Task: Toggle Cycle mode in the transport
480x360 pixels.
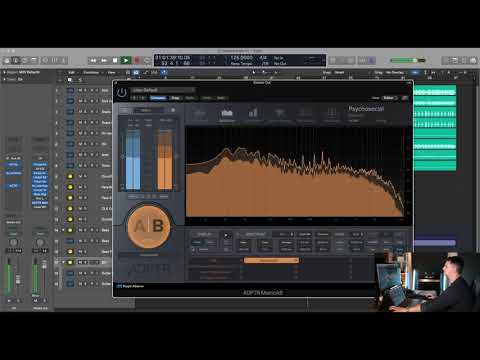Action: click(147, 60)
